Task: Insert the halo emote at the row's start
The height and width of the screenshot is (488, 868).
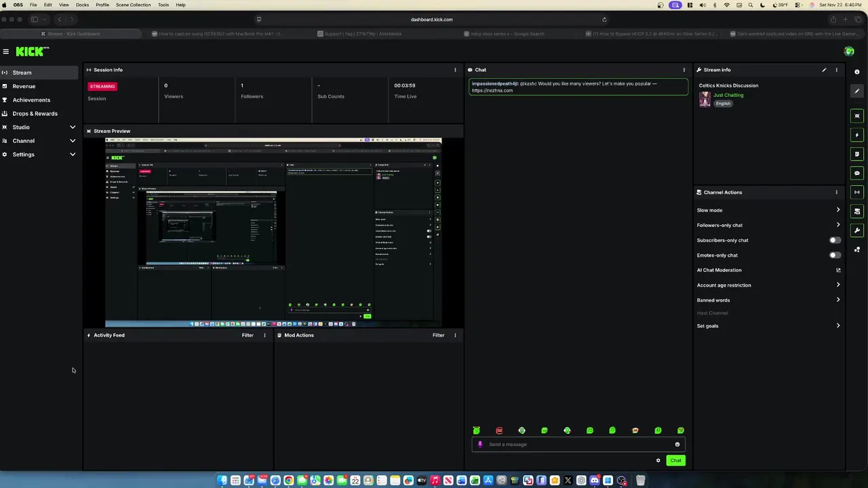Action: tap(476, 430)
